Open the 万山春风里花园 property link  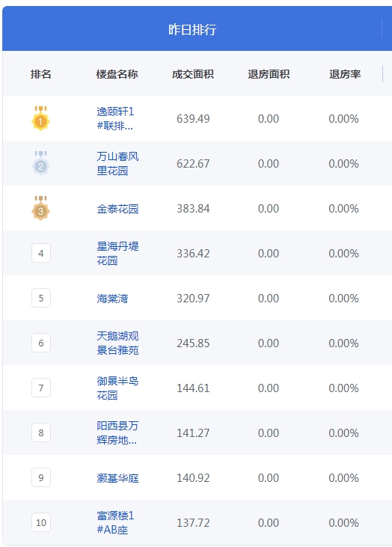(117, 163)
